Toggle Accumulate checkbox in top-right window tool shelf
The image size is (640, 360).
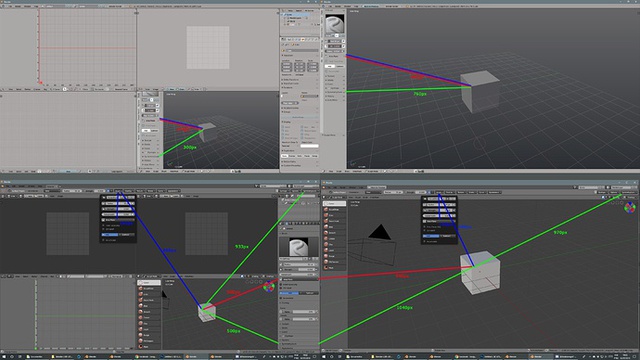(x=326, y=71)
